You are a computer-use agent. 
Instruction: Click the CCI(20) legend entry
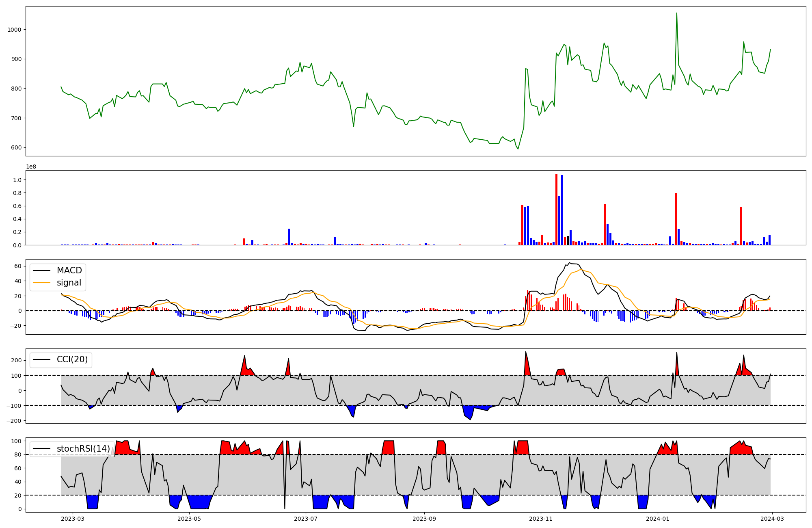72,359
